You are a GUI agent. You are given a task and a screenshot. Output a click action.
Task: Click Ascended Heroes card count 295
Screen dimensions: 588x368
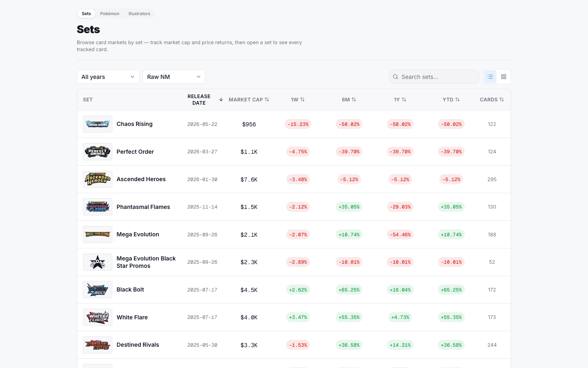point(492,180)
